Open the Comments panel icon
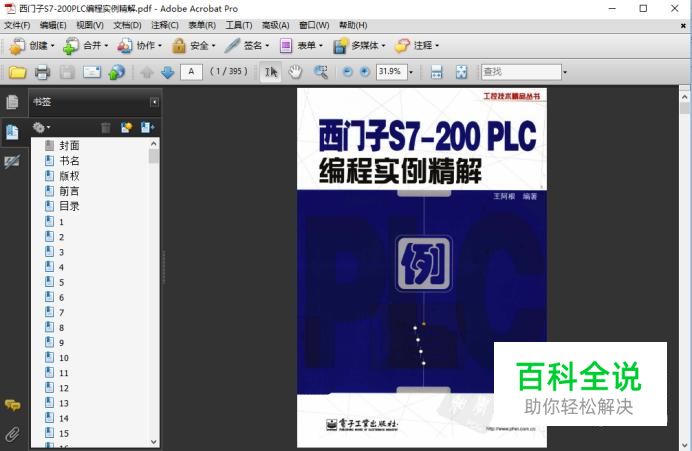Viewport: 692px width, 451px height. (12, 405)
